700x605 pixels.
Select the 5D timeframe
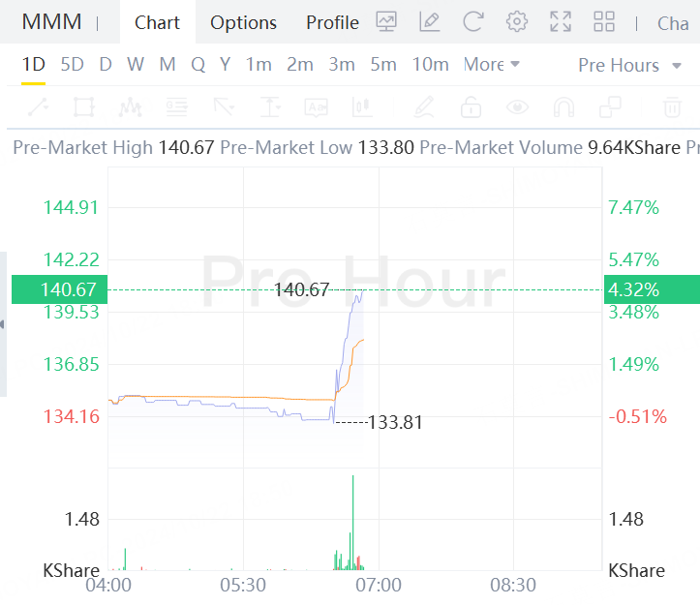(x=73, y=65)
